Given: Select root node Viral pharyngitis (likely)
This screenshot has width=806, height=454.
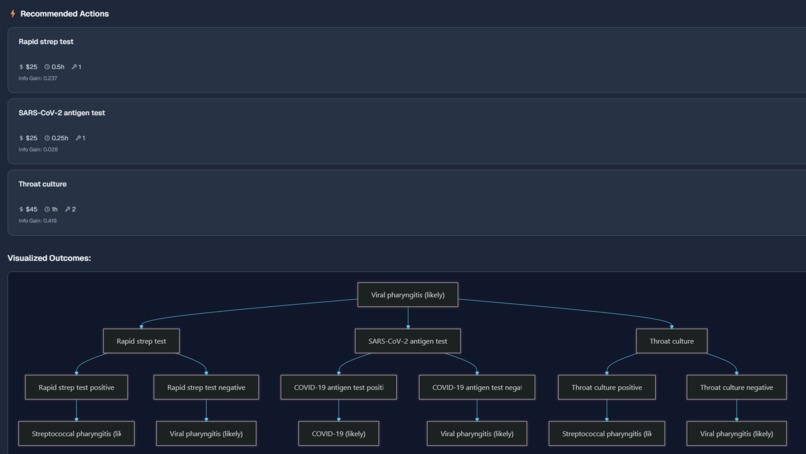Looking at the screenshot, I should (x=408, y=295).
